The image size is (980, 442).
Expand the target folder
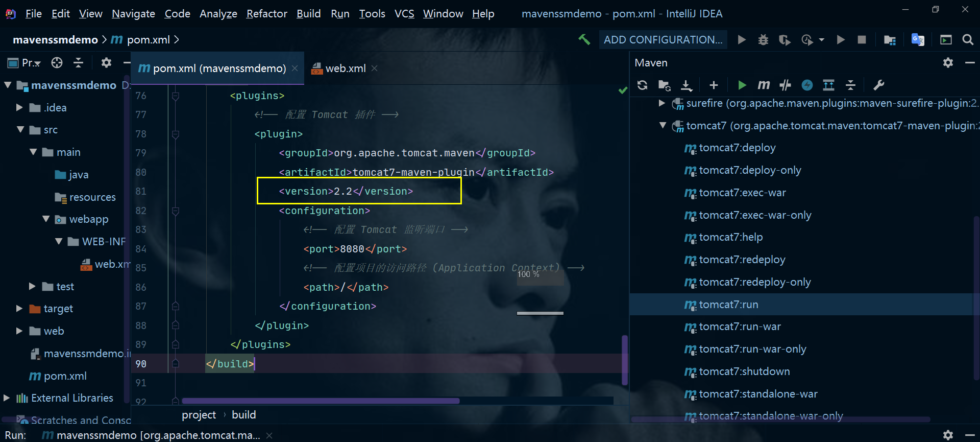tap(19, 308)
